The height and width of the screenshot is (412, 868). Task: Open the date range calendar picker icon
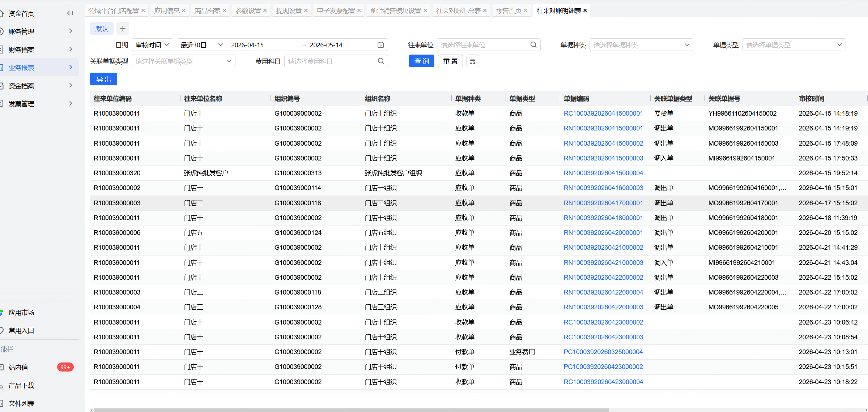click(380, 45)
